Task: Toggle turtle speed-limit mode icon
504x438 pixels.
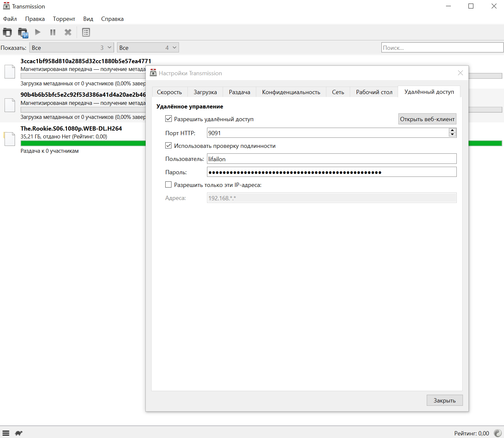Action: 19,433
